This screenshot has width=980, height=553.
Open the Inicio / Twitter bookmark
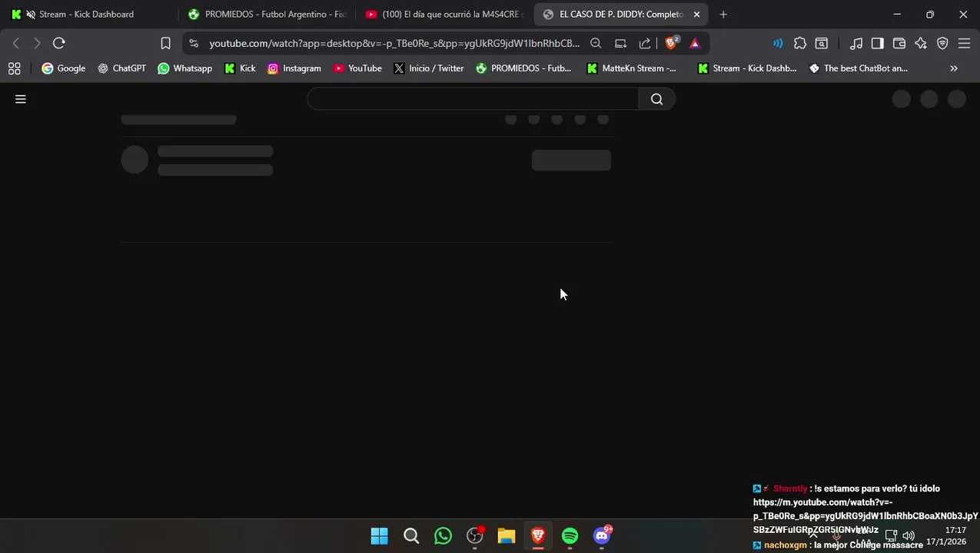click(429, 68)
